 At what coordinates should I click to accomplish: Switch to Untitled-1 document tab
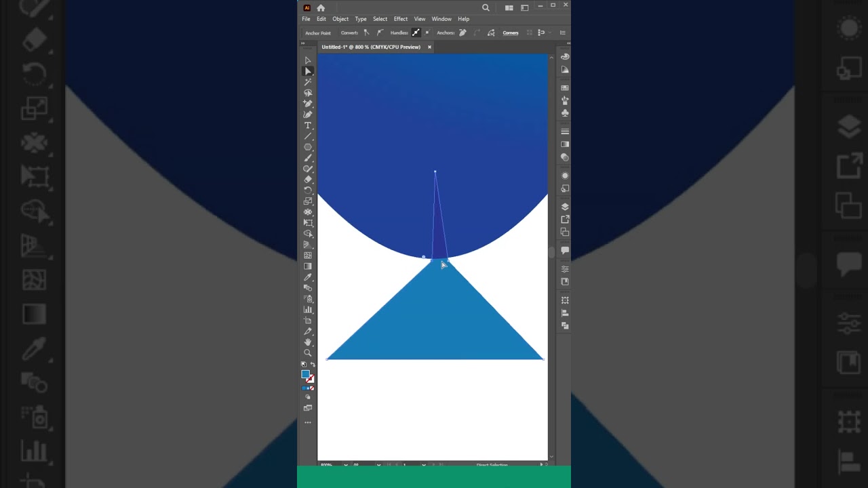(x=371, y=47)
